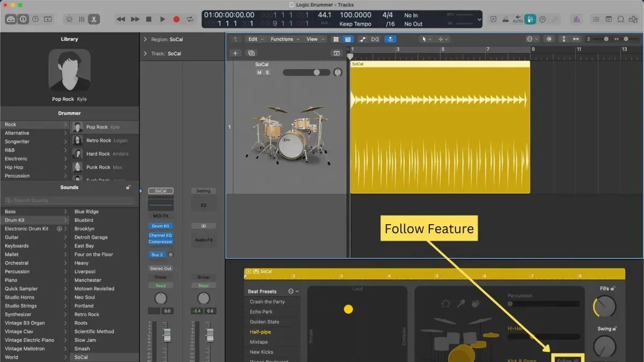This screenshot has width=644, height=362.
Task: Select Retro Rock Logan drummer
Action: click(105, 141)
